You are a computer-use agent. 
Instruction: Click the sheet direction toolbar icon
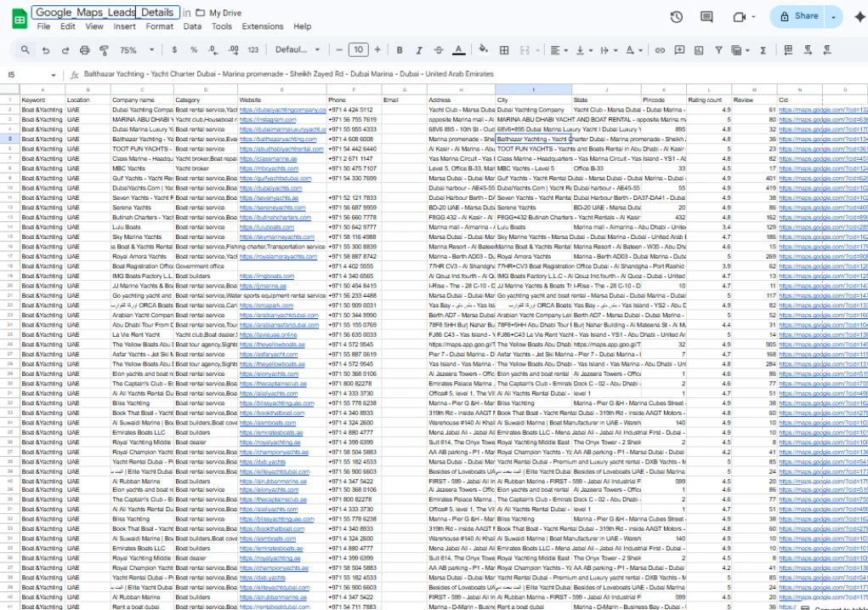788,50
